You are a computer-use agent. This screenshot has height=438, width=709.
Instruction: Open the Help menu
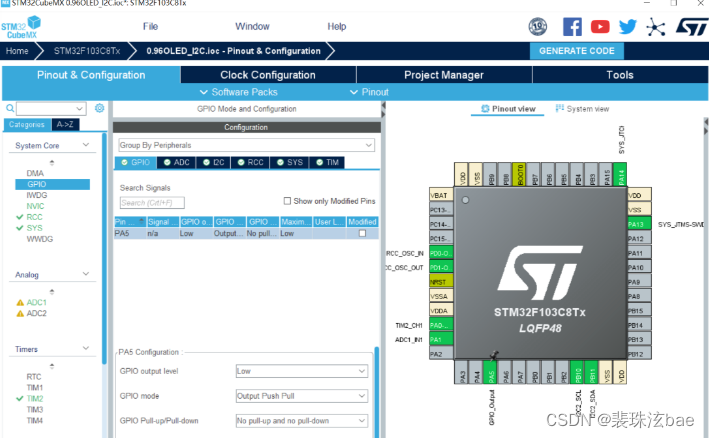(x=337, y=26)
